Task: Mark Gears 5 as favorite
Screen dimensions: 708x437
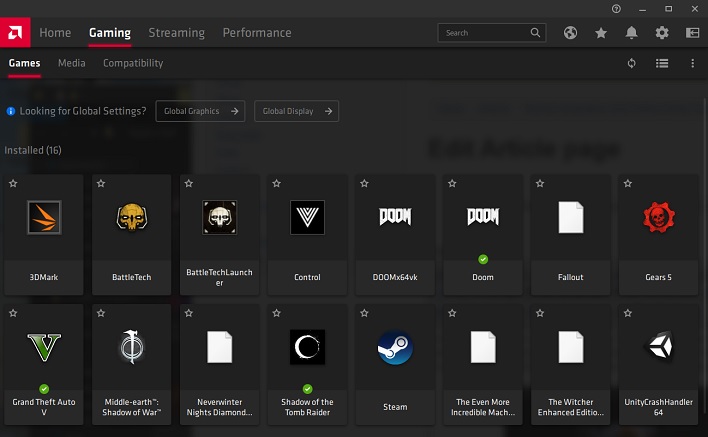Action: (x=628, y=183)
